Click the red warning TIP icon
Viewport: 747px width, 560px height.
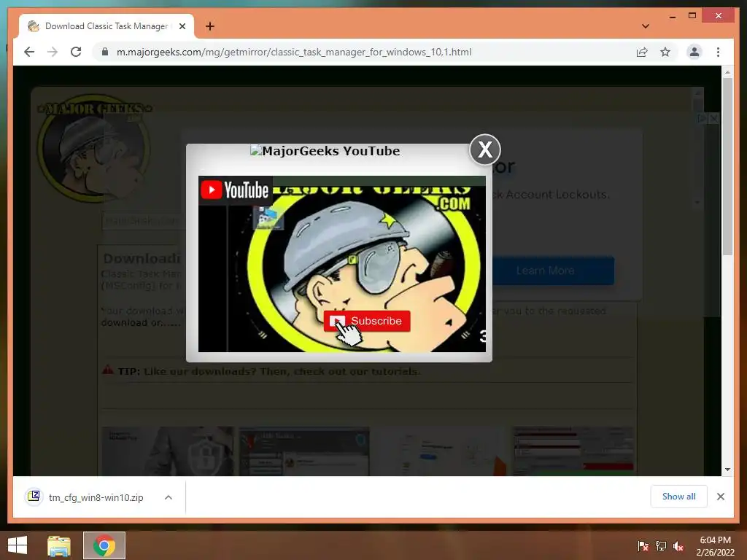pos(108,370)
